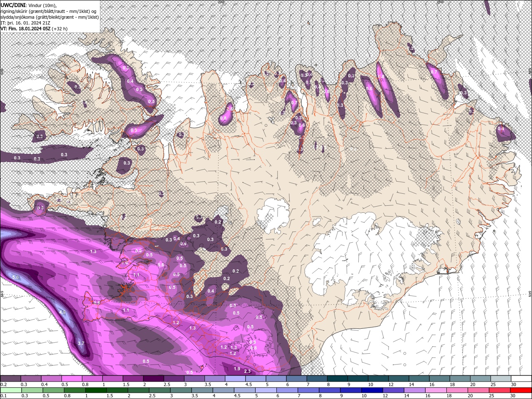Click the 3.7 precipitation value on the map
This screenshot has width=532, height=399.
(x=81, y=343)
